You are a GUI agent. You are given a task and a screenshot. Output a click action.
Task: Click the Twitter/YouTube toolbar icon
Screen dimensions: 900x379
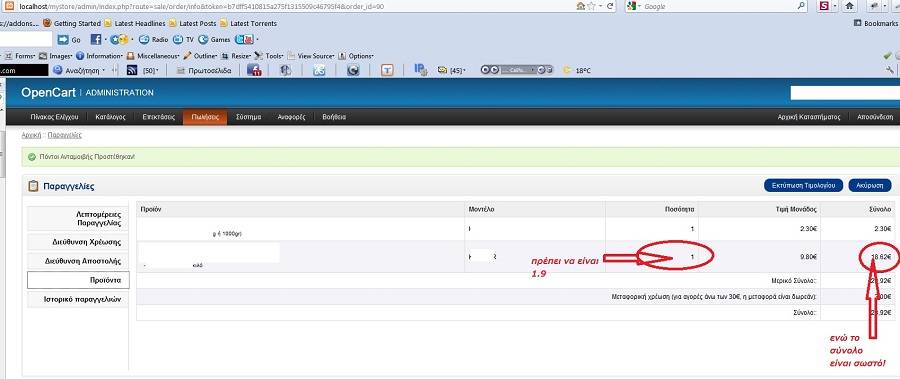[x=244, y=40]
